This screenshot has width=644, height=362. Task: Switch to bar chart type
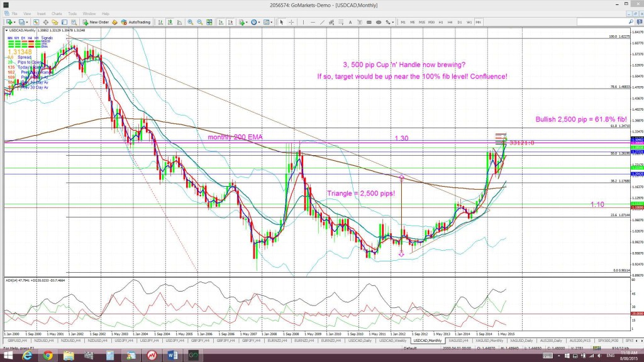pyautogui.click(x=160, y=22)
